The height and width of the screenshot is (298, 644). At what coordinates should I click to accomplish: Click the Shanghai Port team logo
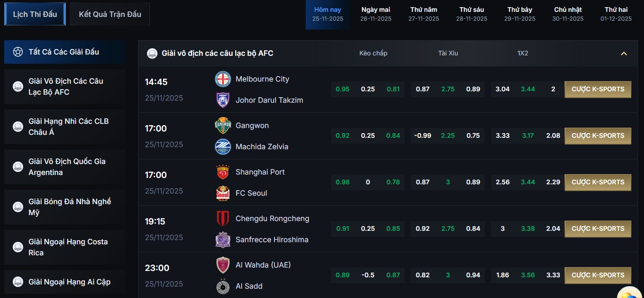click(x=223, y=172)
